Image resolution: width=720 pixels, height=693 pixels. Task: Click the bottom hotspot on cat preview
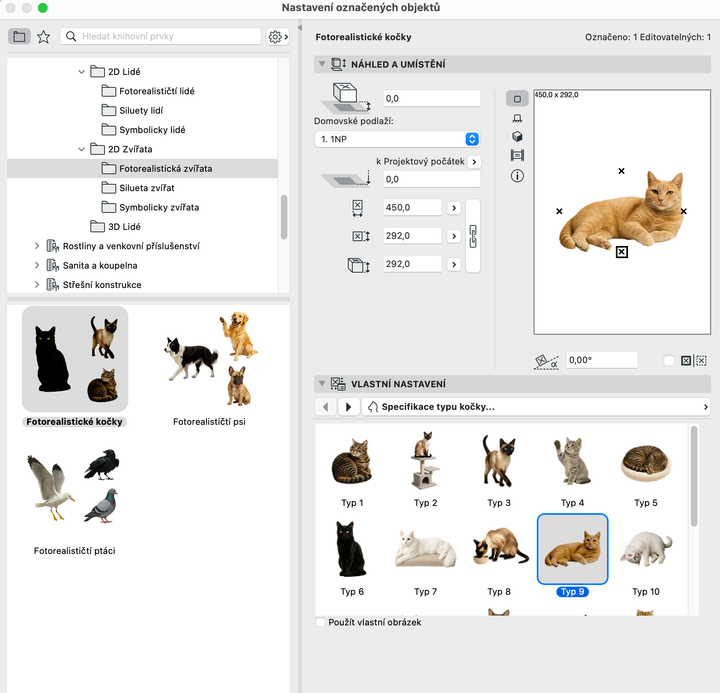point(621,252)
